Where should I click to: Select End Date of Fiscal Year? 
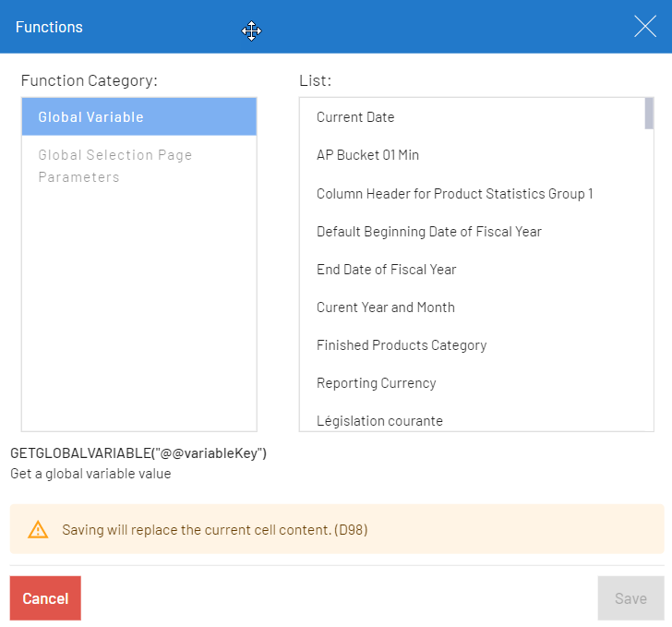point(386,270)
